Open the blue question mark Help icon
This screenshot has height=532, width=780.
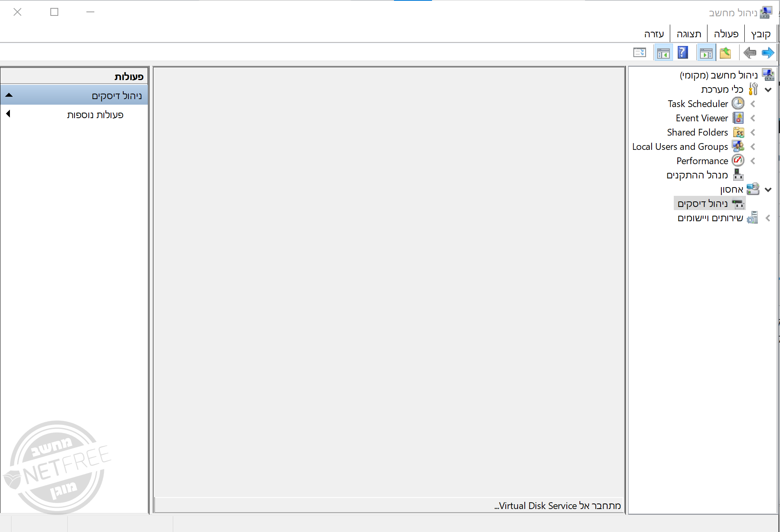tap(682, 53)
